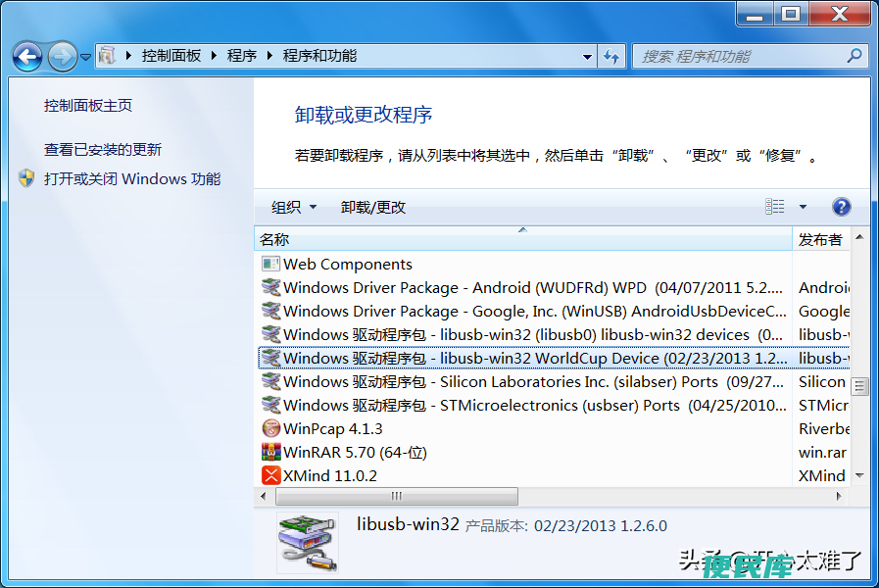Click the magnifier search icon
Screen dimensions: 879x588
point(855,56)
